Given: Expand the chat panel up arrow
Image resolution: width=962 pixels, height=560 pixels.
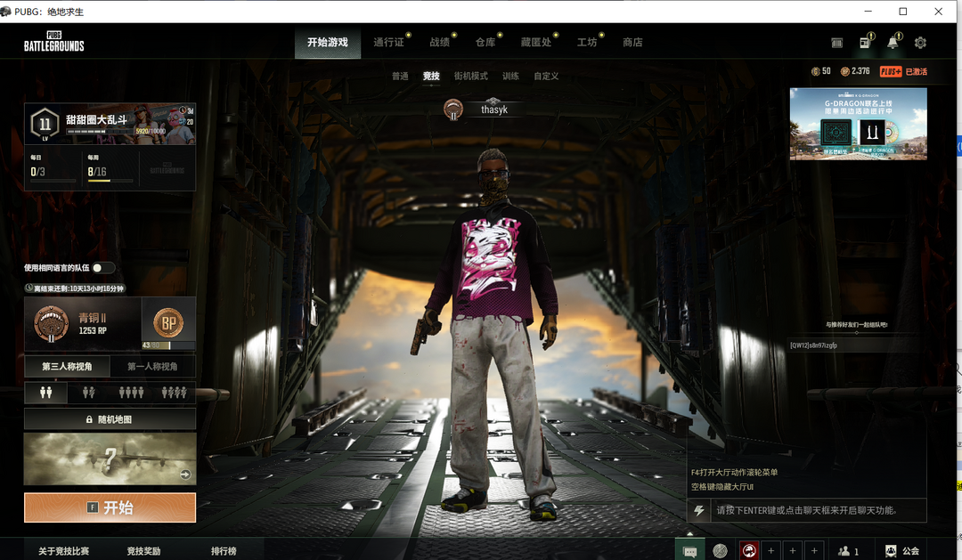Looking at the screenshot, I should [689, 533].
